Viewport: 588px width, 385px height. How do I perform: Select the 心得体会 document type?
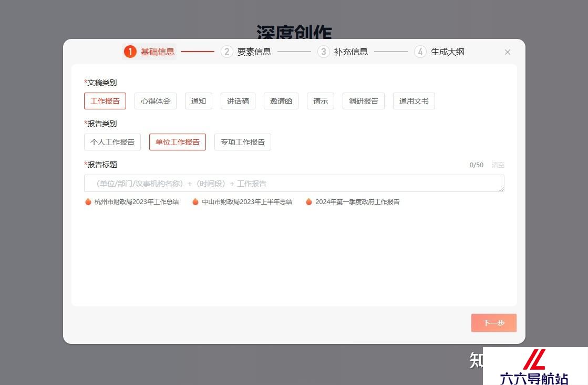(156, 101)
